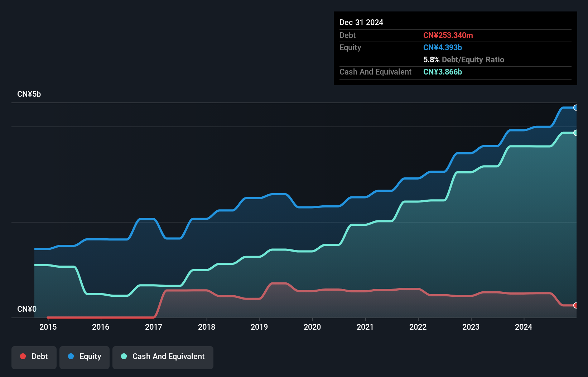Click the 2017 x-axis label
The height and width of the screenshot is (377, 588).
pos(154,327)
